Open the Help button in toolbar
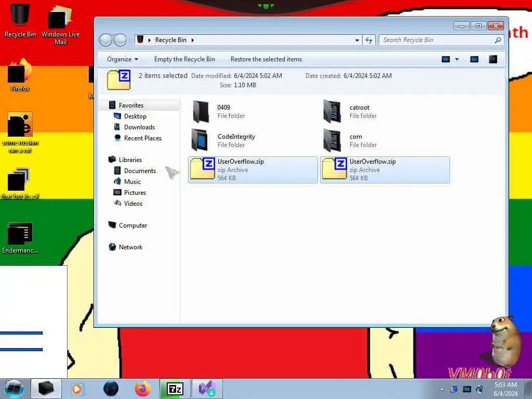The image size is (532, 399). point(493,59)
